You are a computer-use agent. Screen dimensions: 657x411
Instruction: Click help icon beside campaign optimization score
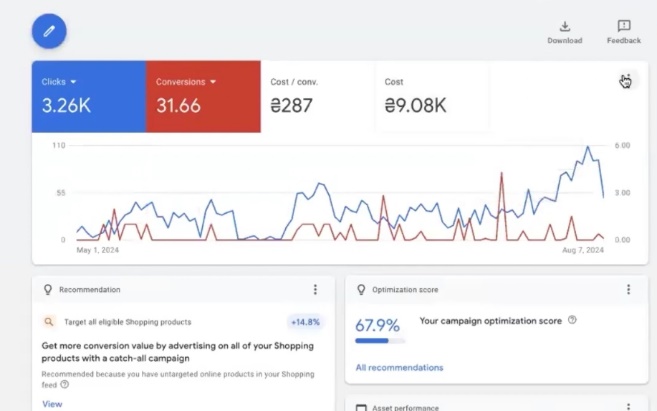click(572, 321)
